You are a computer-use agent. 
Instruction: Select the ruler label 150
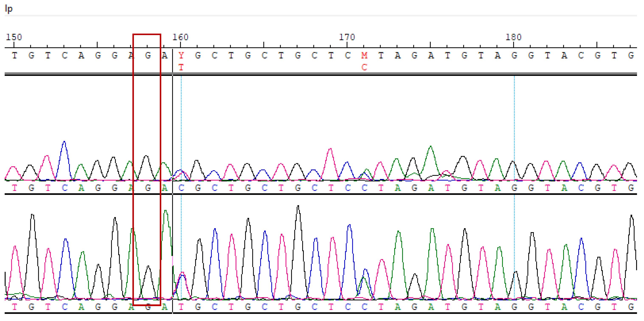click(x=14, y=37)
